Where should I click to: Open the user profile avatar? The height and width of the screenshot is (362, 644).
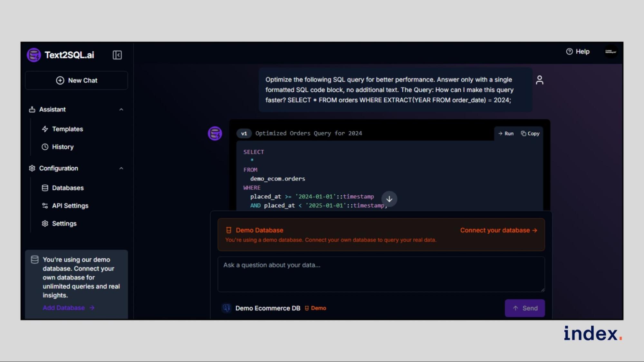610,51
